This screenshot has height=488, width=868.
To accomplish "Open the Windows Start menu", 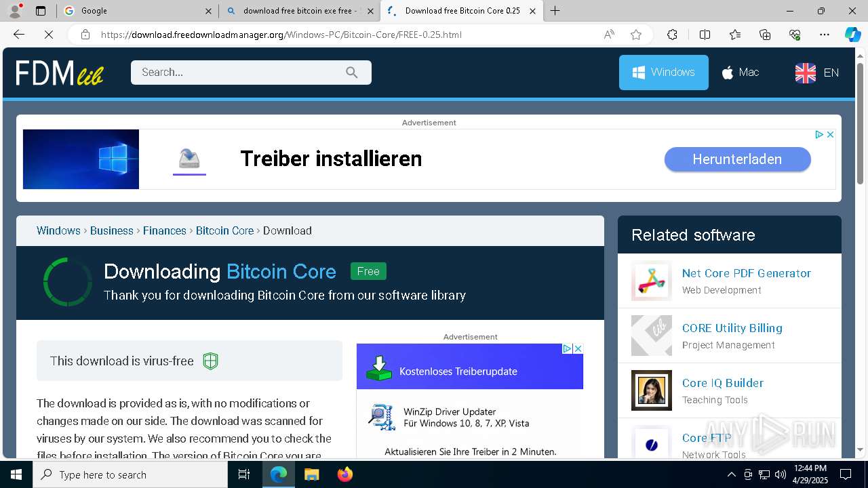I will point(16,474).
